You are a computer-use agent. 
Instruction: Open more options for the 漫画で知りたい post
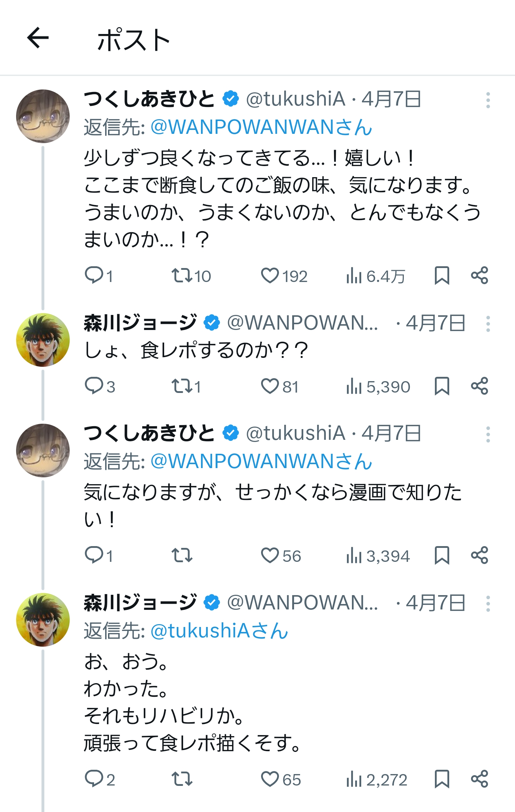click(x=488, y=434)
